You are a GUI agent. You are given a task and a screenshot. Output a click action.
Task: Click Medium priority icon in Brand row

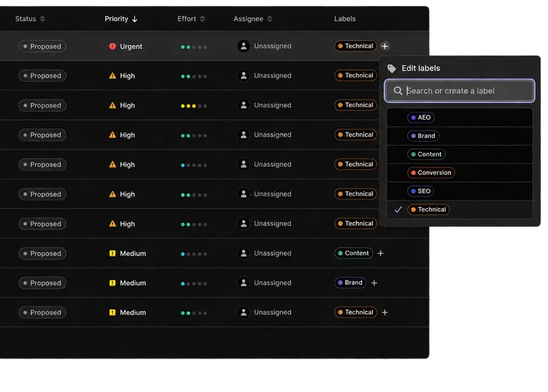[112, 283]
